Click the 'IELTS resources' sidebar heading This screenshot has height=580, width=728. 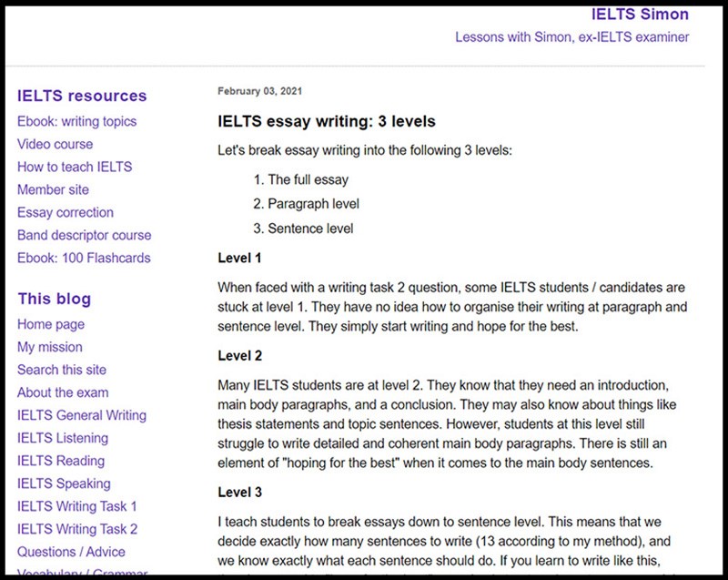pos(82,96)
